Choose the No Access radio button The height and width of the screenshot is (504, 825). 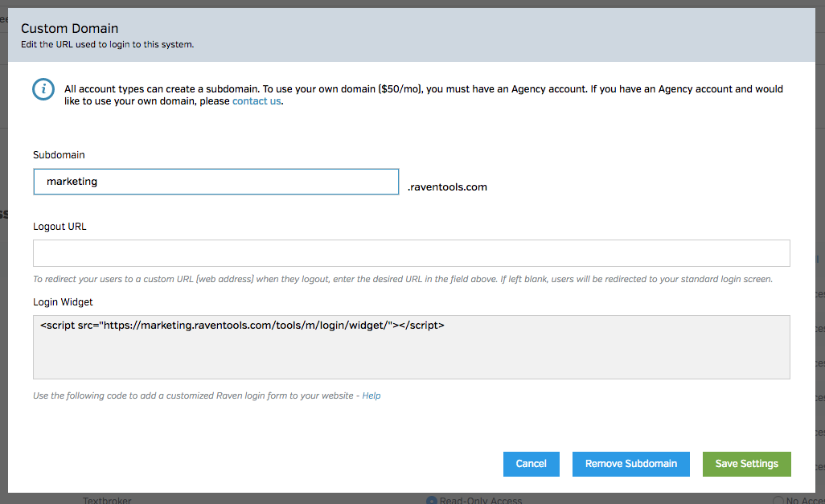[x=778, y=500]
